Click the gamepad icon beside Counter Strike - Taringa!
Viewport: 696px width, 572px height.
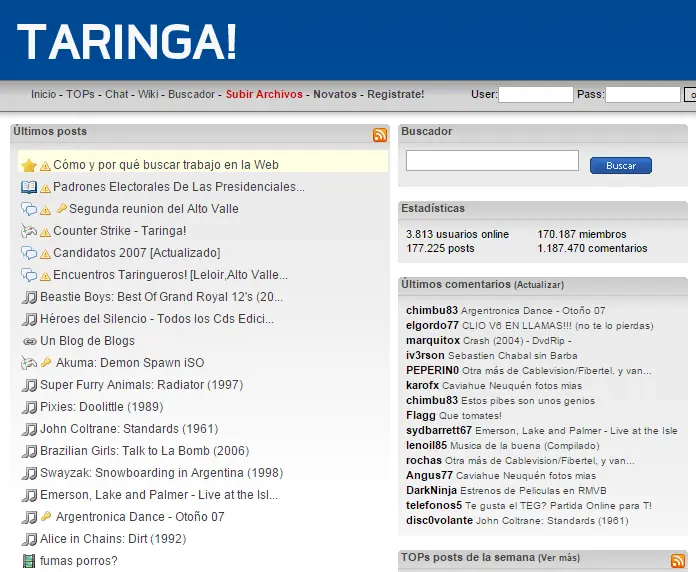(x=29, y=231)
